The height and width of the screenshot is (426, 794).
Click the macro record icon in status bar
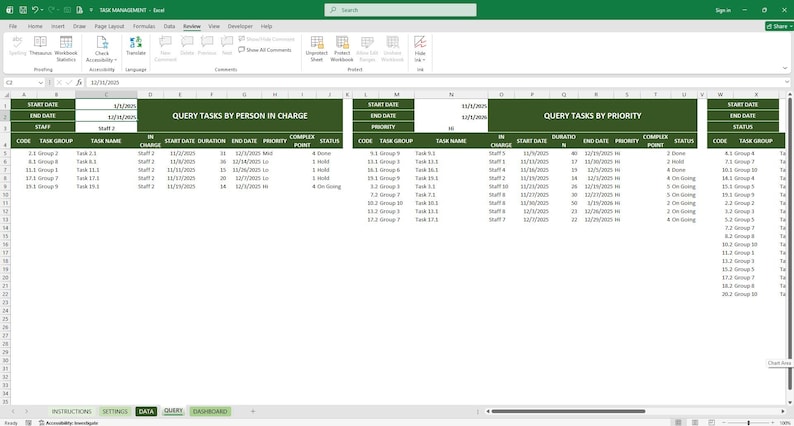coord(28,422)
